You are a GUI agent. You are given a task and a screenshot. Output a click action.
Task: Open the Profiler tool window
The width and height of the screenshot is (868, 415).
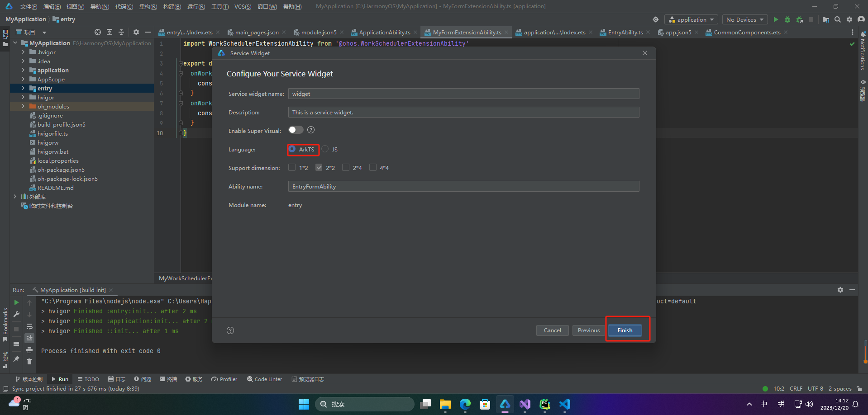coord(224,379)
